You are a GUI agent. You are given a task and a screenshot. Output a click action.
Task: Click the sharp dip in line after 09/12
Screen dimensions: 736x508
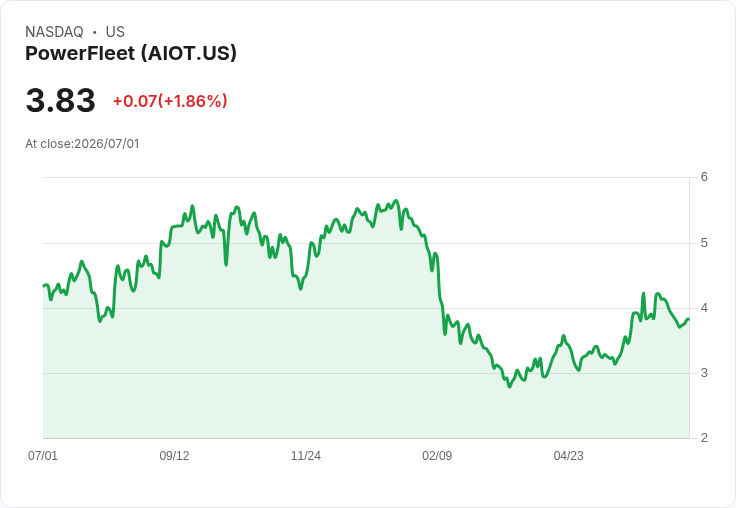tap(226, 265)
